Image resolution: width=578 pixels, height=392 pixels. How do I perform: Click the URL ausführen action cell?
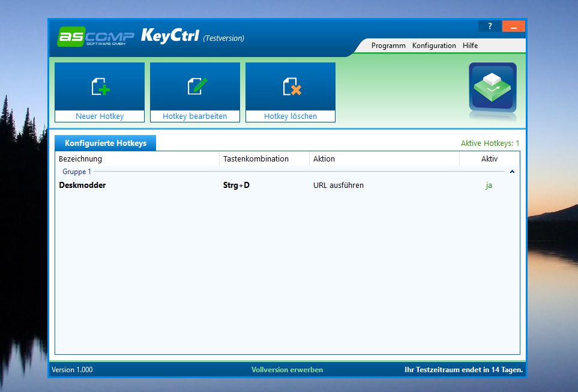pos(339,185)
